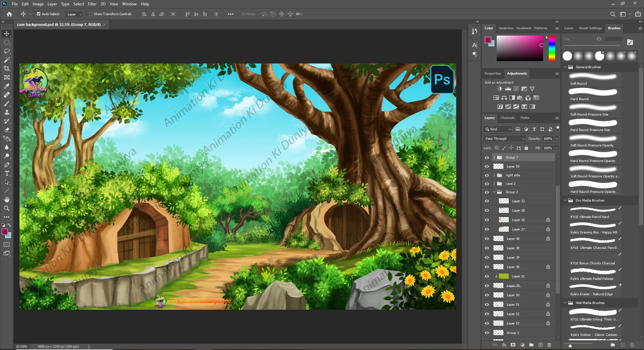Add layer mask button
Screen dimensions: 644x350
[x=513, y=345]
